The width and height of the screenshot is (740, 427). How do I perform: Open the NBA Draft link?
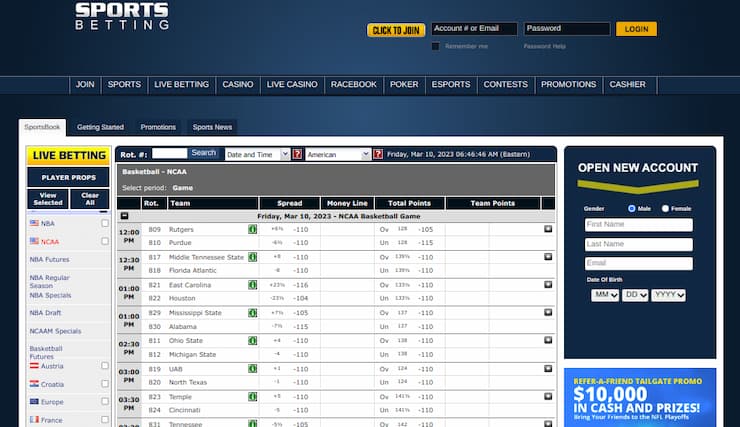point(45,313)
